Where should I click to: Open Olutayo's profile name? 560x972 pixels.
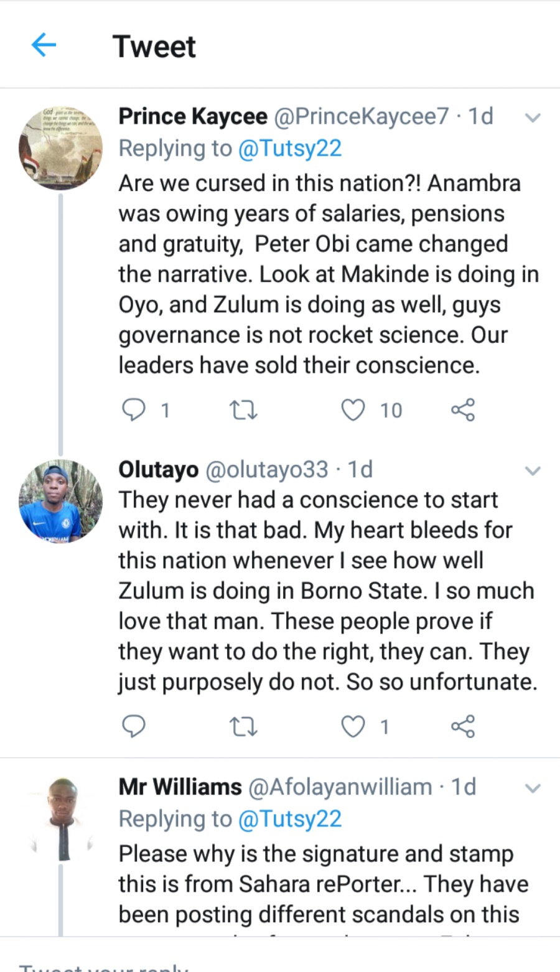point(159,470)
